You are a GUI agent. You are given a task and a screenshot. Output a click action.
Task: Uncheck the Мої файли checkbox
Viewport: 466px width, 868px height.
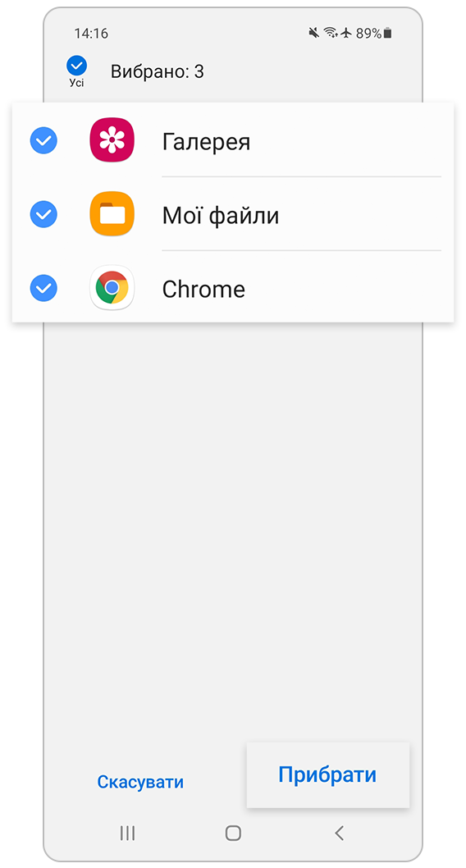click(x=43, y=214)
